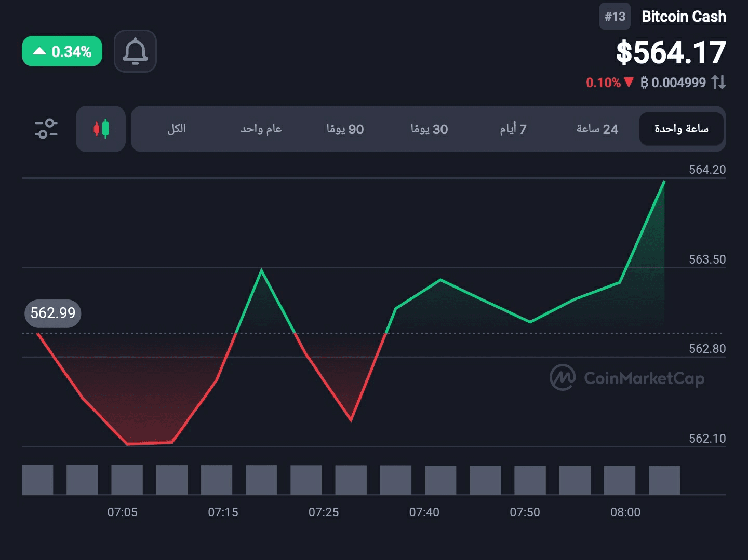This screenshot has height=560, width=748.
Task: Click the 07:50 time axis label
Action: (525, 512)
